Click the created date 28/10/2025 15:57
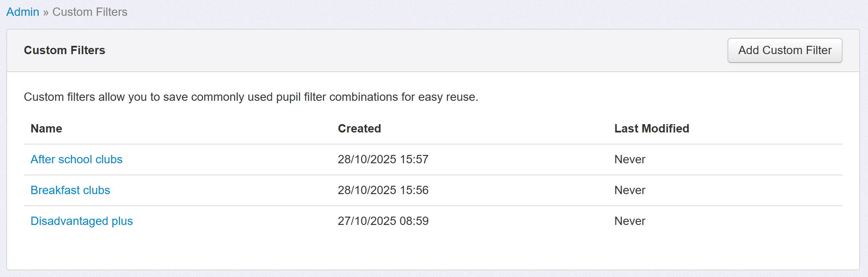 pyautogui.click(x=383, y=160)
